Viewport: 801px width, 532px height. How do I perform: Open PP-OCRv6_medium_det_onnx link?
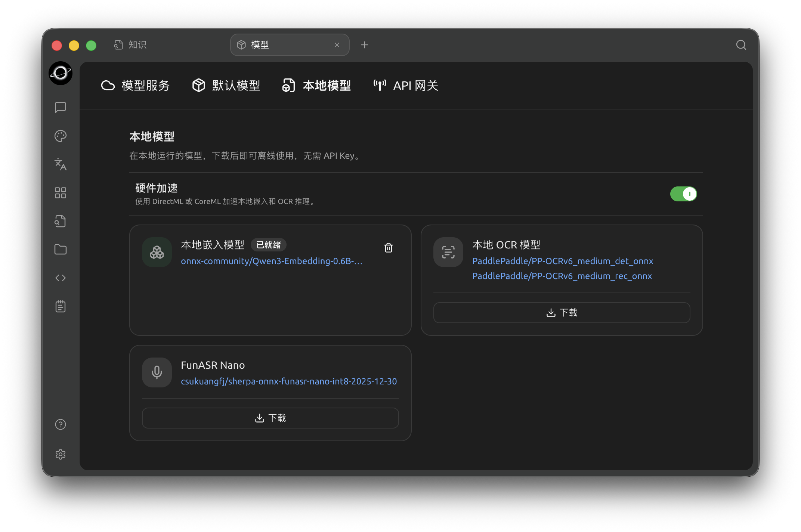pos(563,261)
